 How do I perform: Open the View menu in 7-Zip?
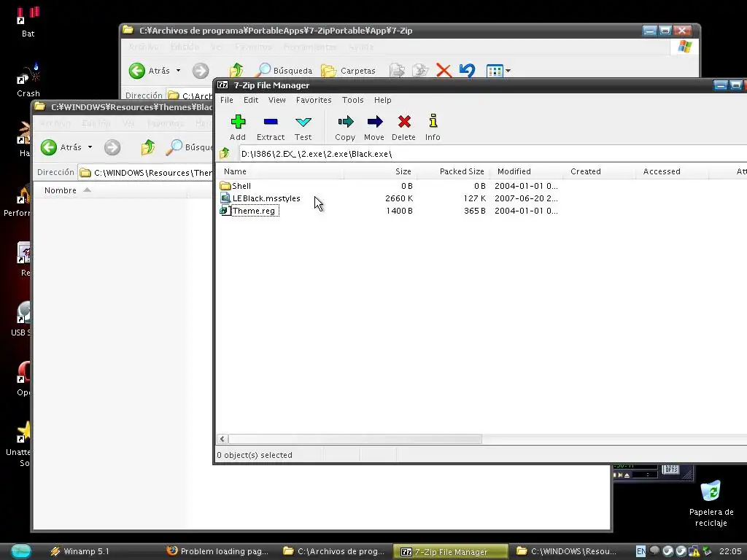(x=276, y=100)
